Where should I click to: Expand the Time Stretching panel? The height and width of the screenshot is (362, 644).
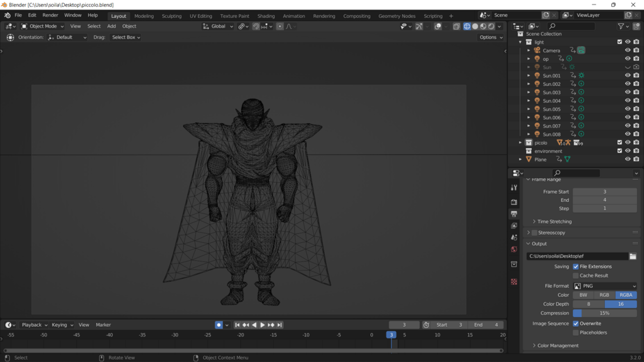click(x=554, y=222)
